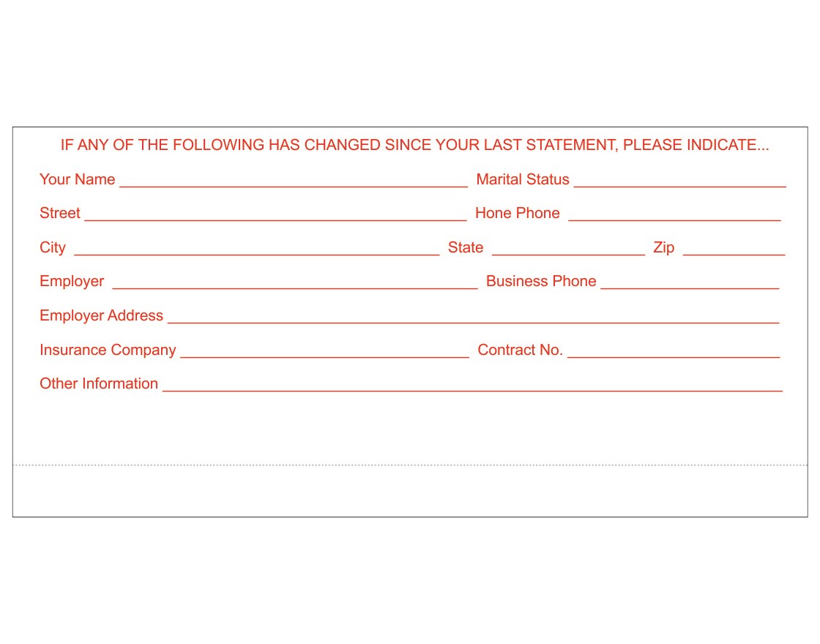This screenshot has width=820, height=644.
Task: Click the Insurance Company label text
Action: [x=108, y=350]
